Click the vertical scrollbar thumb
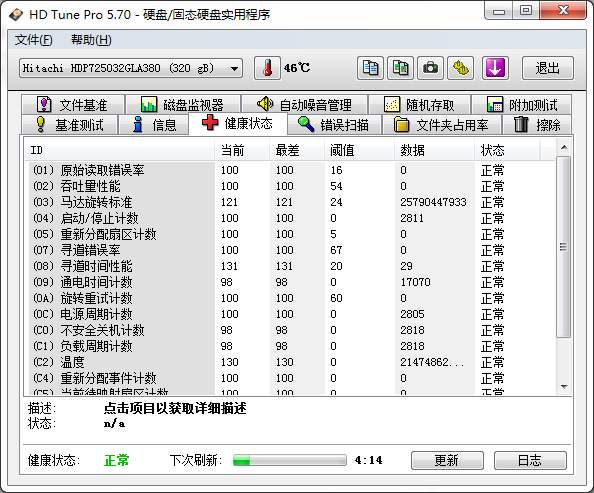Image resolution: width=594 pixels, height=493 pixels. [564, 247]
